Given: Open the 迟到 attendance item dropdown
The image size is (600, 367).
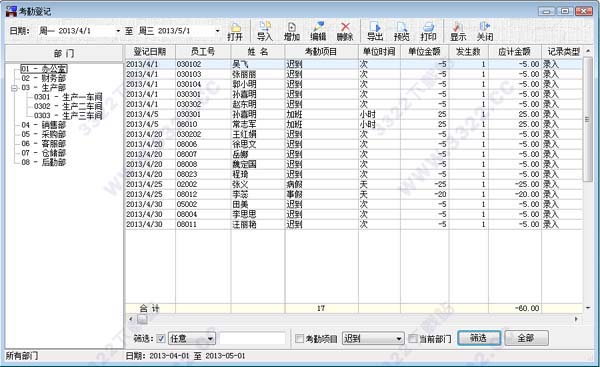Looking at the screenshot, I should click(399, 339).
